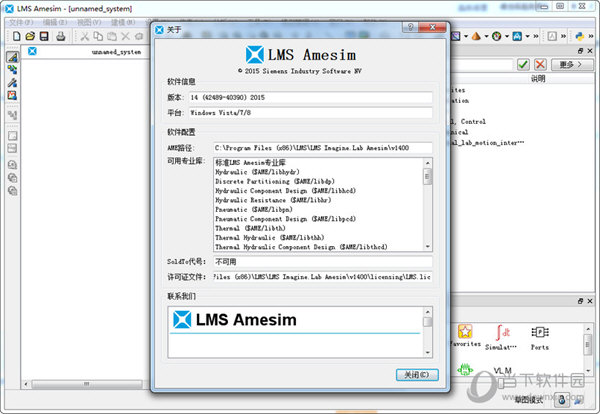Select Parameter mode wrench icon
This screenshot has height=414, width=600.
click(x=12, y=82)
